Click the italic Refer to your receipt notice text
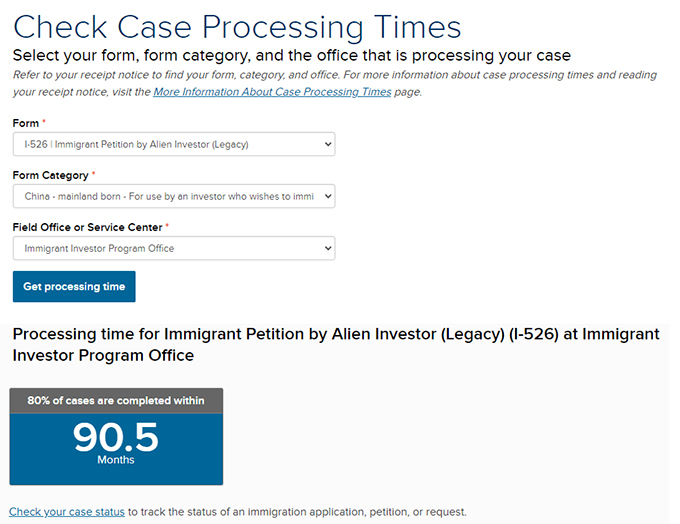Screen dimensions: 680x524 point(335,83)
